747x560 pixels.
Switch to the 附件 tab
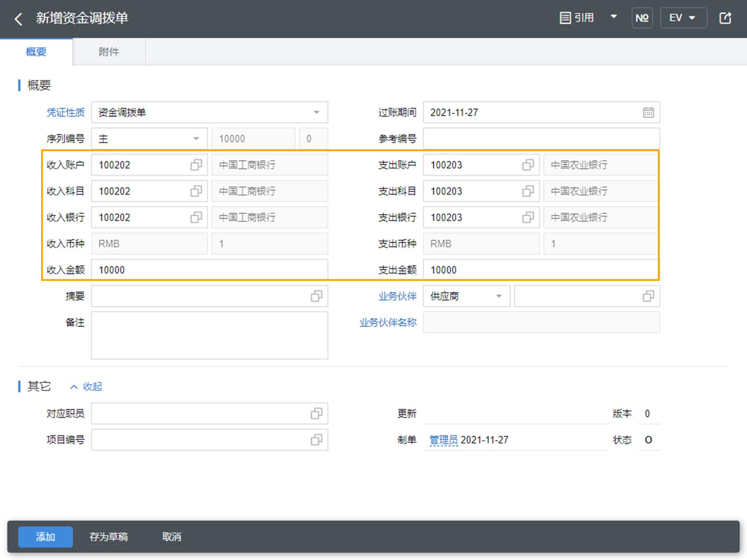109,52
